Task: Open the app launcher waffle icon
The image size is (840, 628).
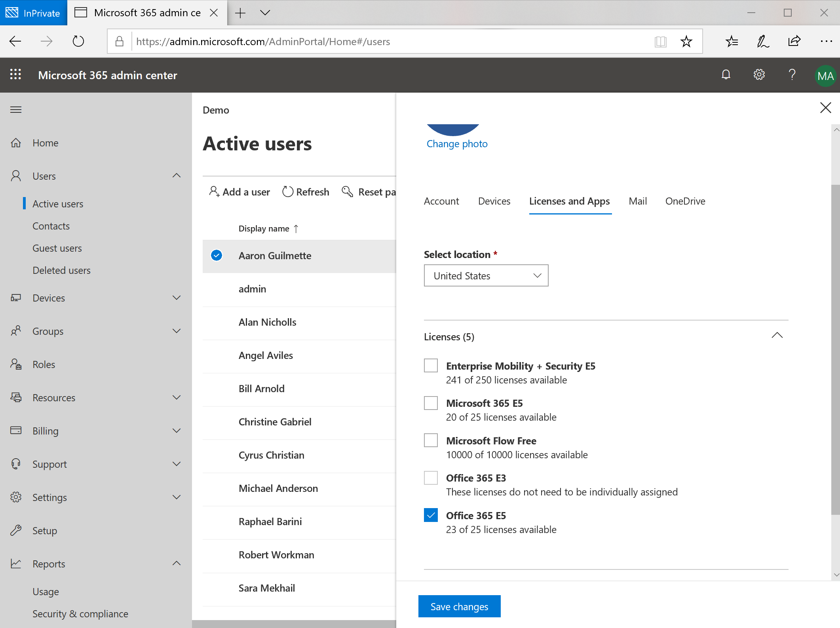Action: click(x=15, y=75)
